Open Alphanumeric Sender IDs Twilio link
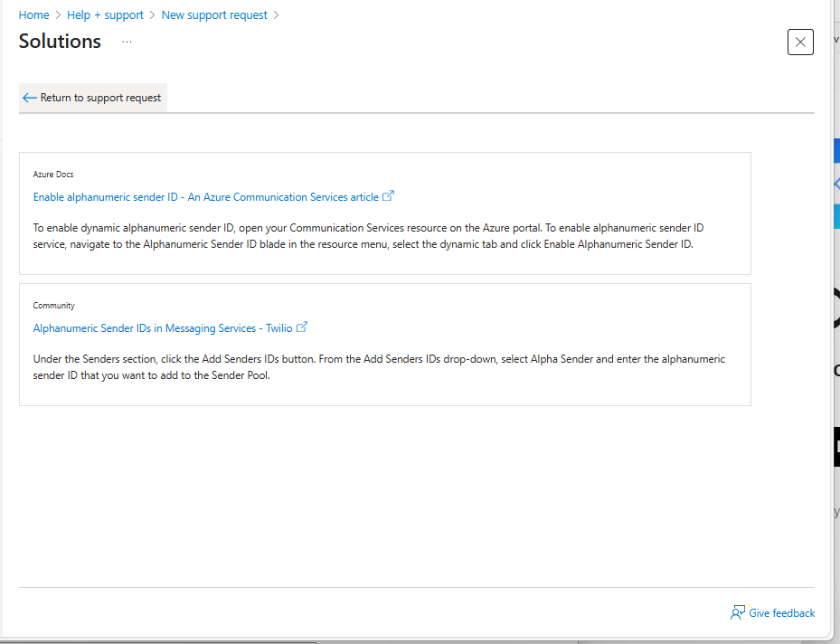Viewport: 840px width, 644px height. pyautogui.click(x=163, y=328)
